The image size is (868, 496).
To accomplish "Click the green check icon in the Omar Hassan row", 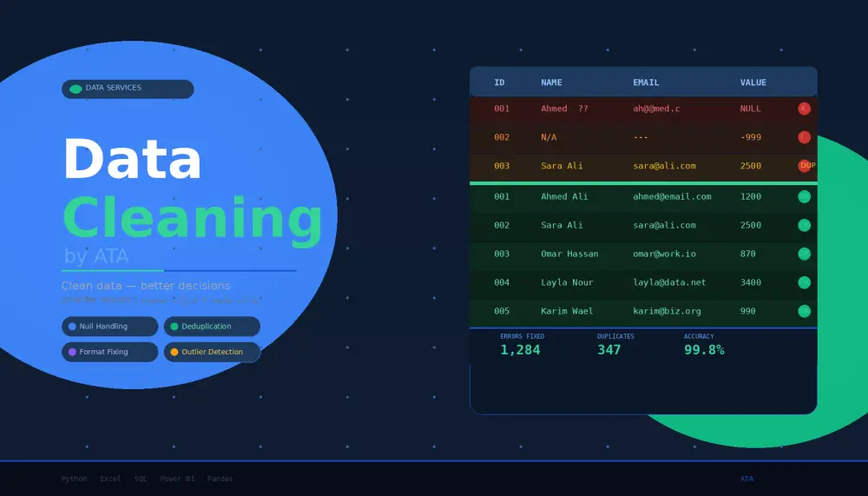I will click(805, 254).
